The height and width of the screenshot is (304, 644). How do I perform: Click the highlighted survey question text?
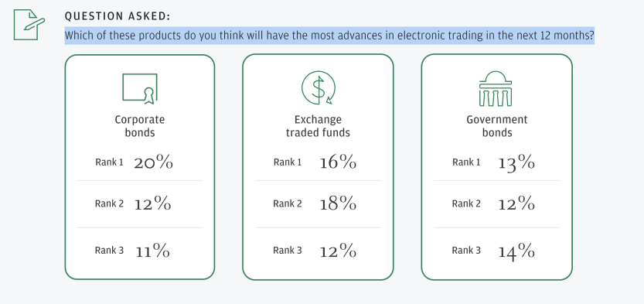[x=329, y=36]
